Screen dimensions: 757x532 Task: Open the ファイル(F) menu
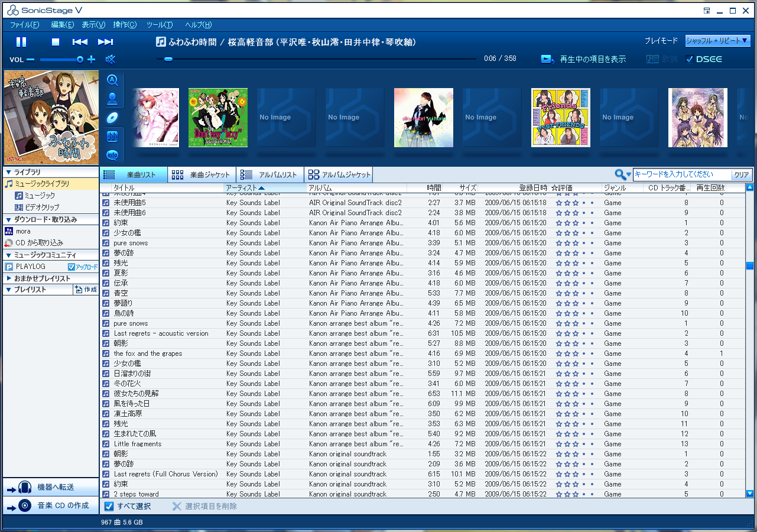click(24, 25)
